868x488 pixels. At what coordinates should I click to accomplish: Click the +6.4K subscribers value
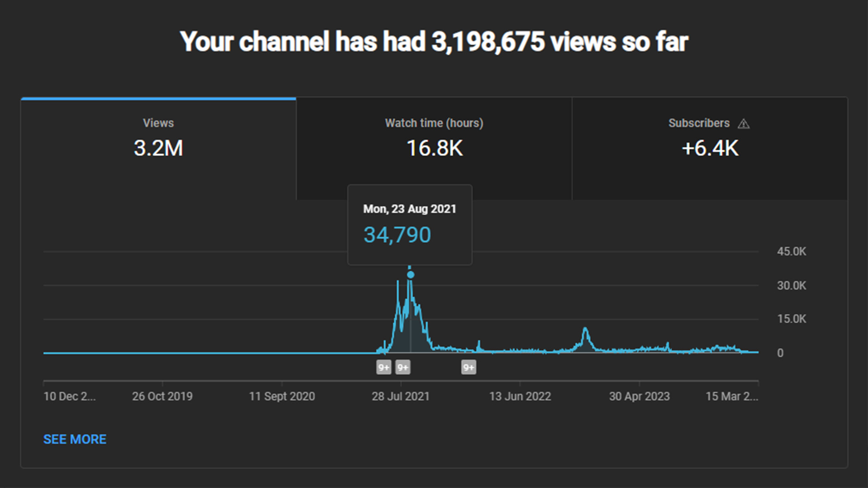tap(710, 148)
